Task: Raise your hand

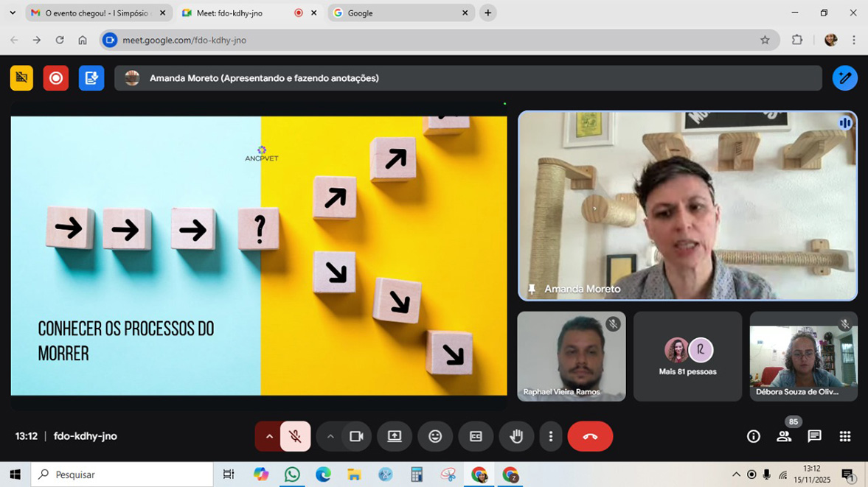Action: [516, 437]
